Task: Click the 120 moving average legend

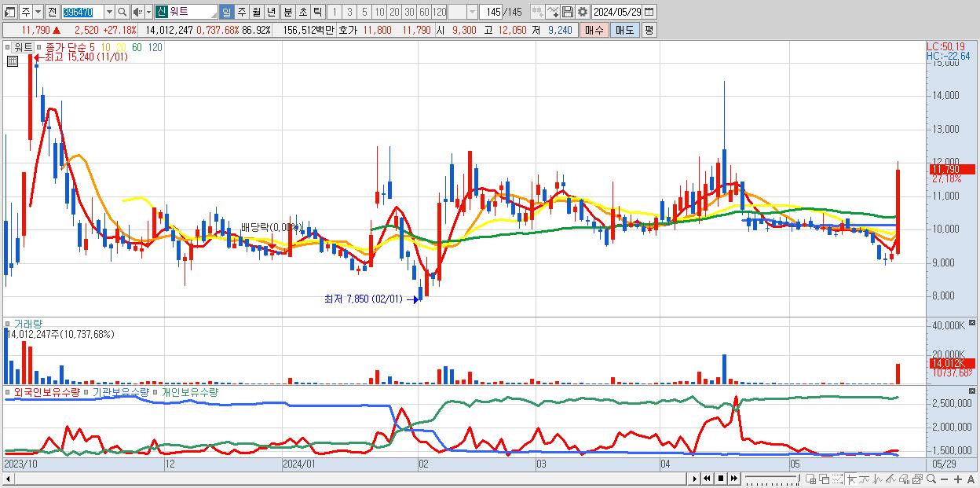Action: (155, 48)
